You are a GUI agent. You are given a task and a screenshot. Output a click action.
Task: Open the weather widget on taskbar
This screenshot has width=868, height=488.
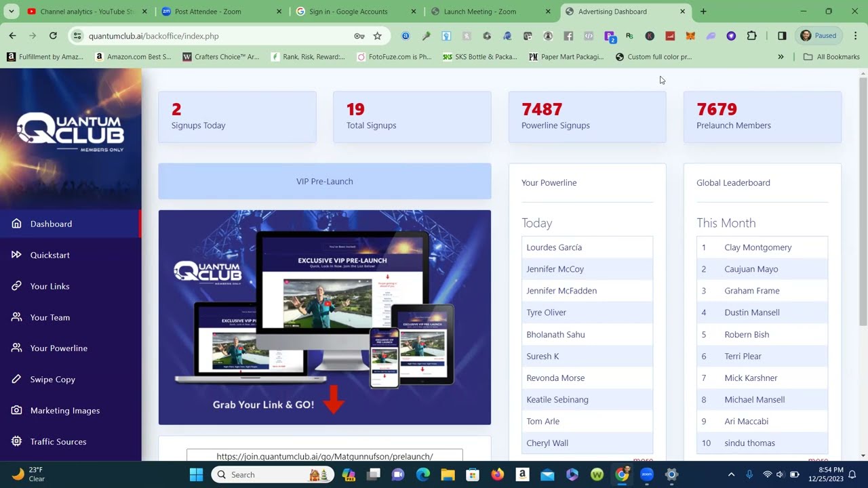pos(28,474)
